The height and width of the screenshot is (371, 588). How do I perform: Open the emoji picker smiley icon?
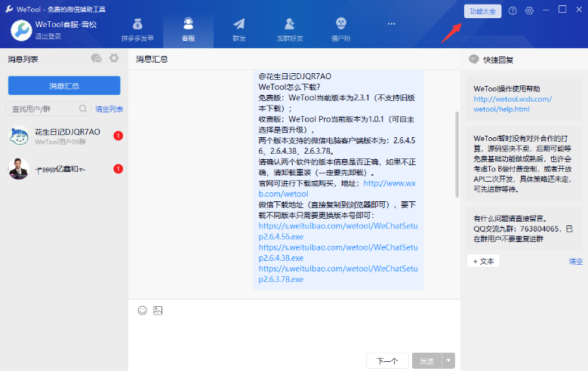tap(142, 310)
